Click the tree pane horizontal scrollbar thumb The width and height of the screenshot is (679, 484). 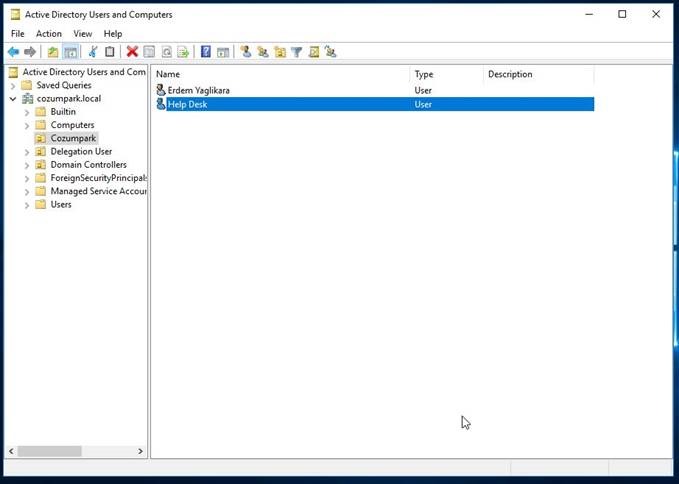pos(49,451)
